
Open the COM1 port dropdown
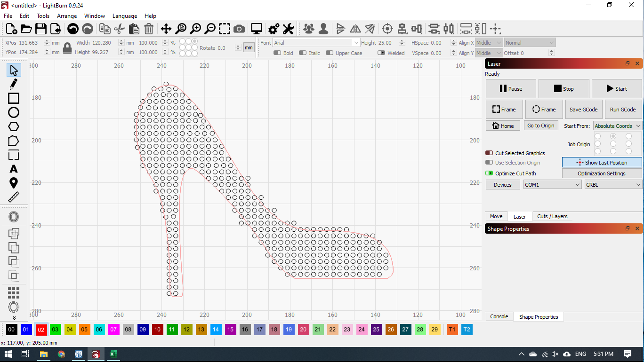[552, 184]
